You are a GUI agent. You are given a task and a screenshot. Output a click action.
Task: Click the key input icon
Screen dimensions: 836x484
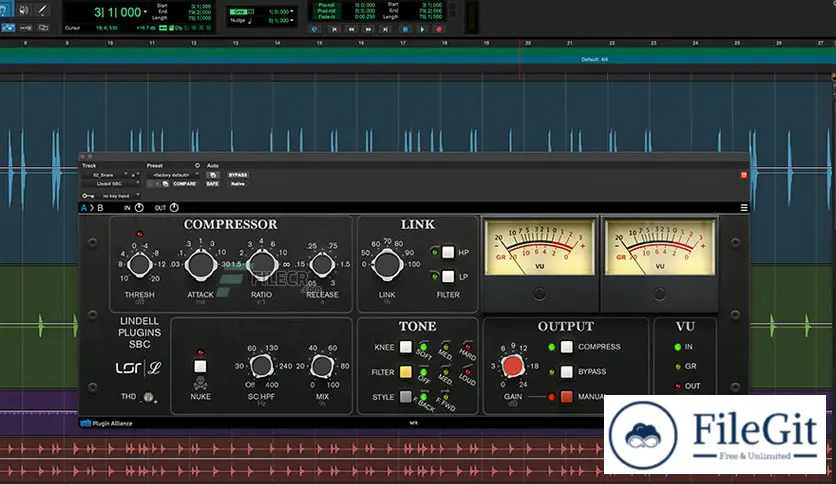click(x=87, y=196)
